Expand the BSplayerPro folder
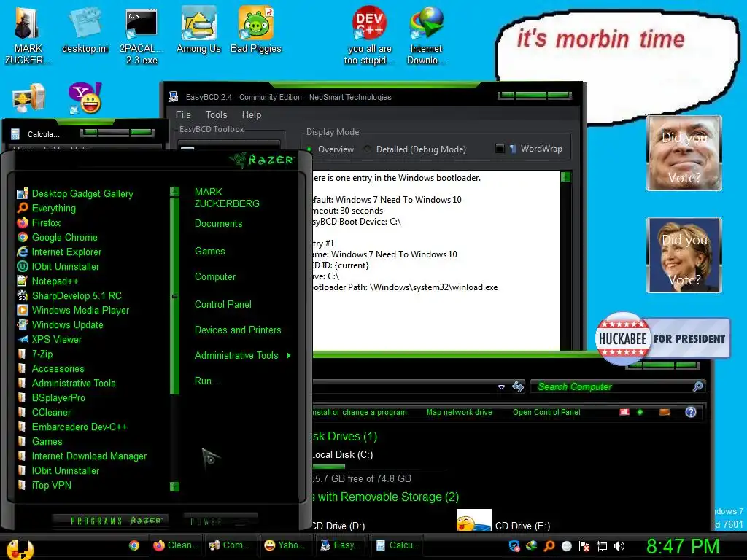Image resolution: width=747 pixels, height=560 pixels. [x=52, y=398]
